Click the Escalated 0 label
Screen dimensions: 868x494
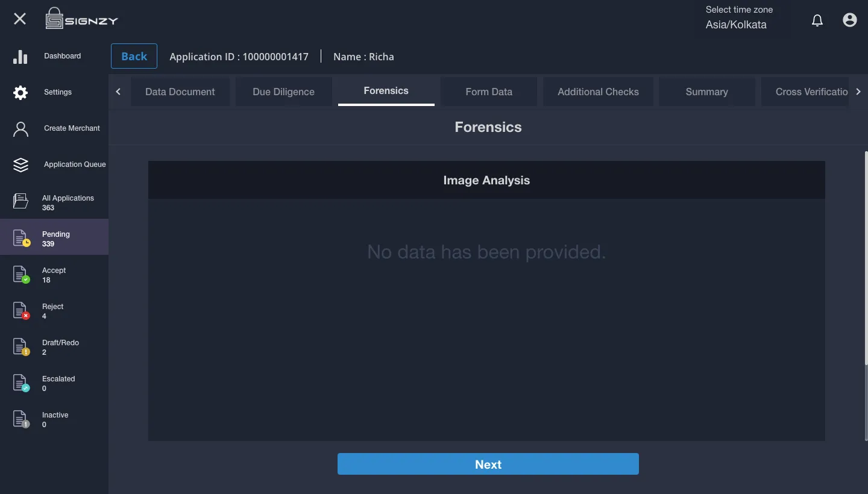[x=58, y=384]
